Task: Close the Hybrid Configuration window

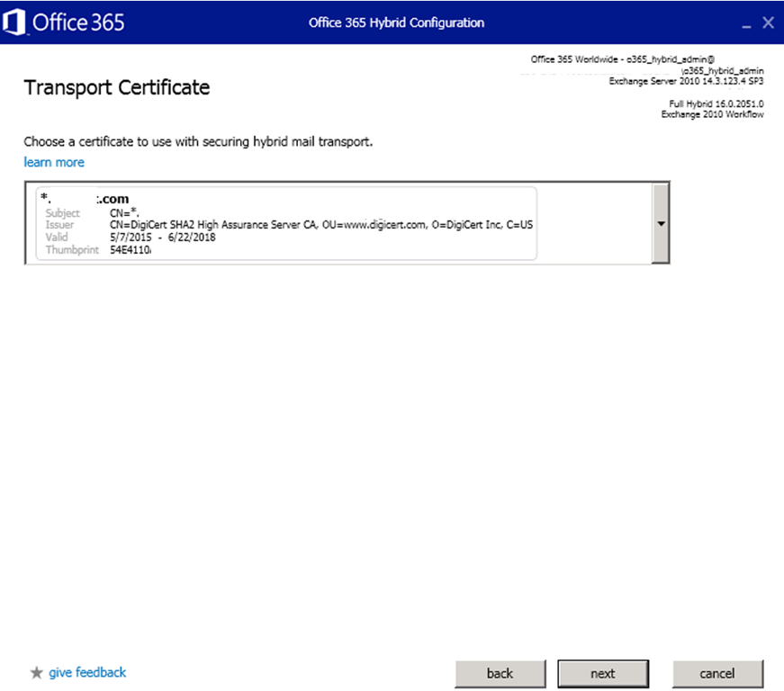Action: [x=769, y=22]
